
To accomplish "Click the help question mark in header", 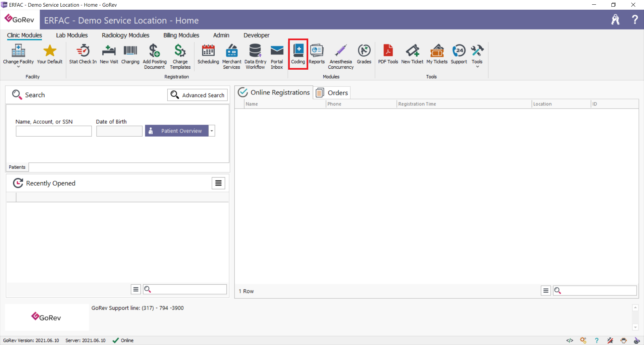I will click(635, 19).
